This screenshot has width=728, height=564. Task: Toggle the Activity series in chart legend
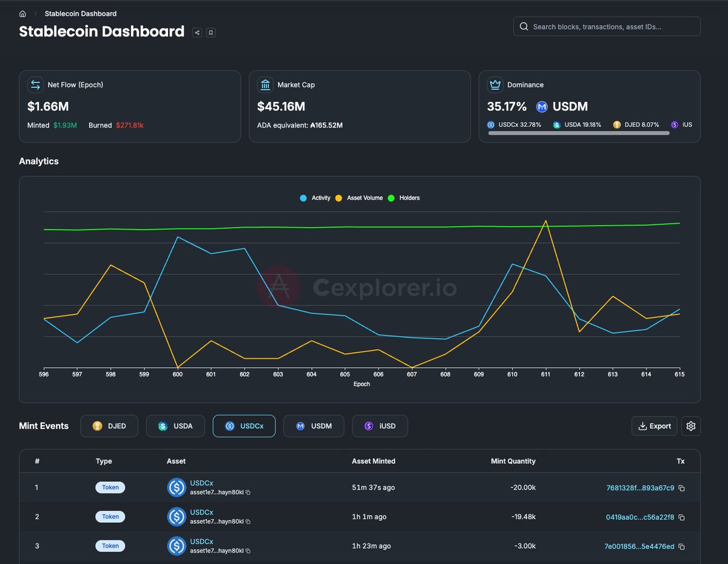[x=315, y=197]
